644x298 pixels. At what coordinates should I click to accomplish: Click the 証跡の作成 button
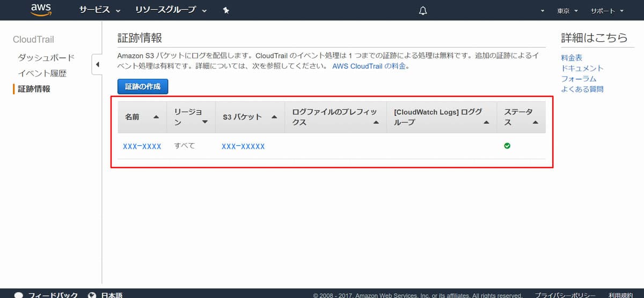[143, 86]
